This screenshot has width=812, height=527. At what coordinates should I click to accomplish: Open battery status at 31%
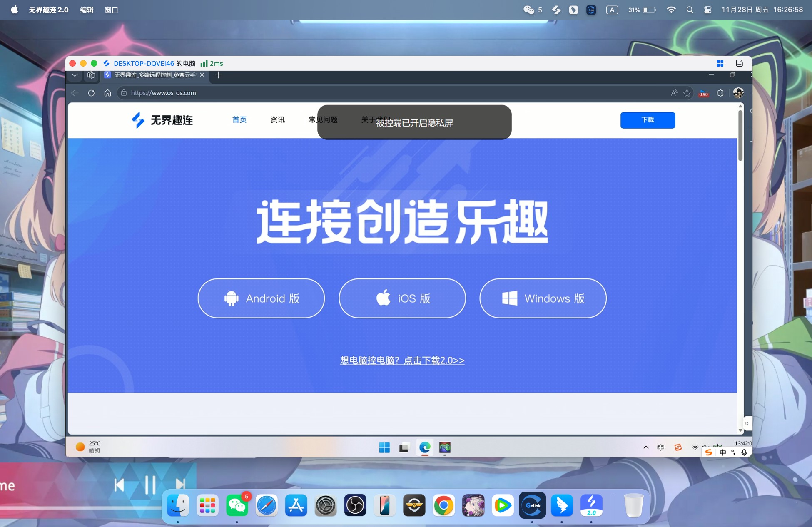click(x=642, y=10)
